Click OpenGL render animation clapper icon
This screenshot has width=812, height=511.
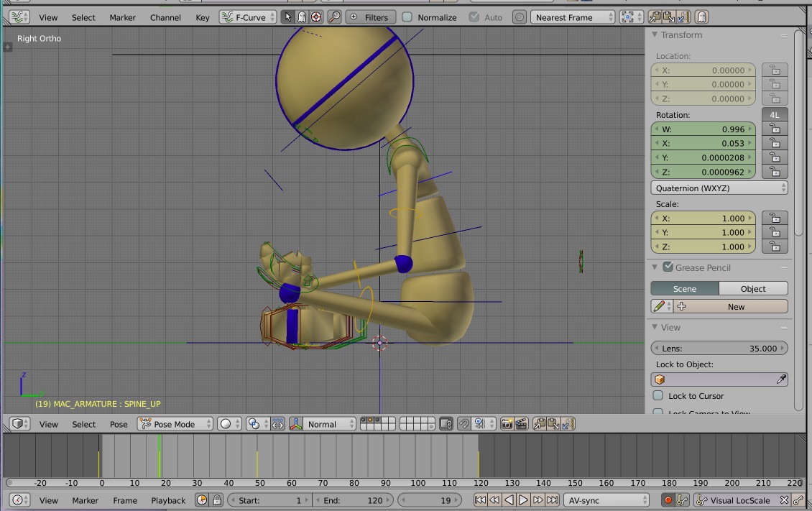521,424
